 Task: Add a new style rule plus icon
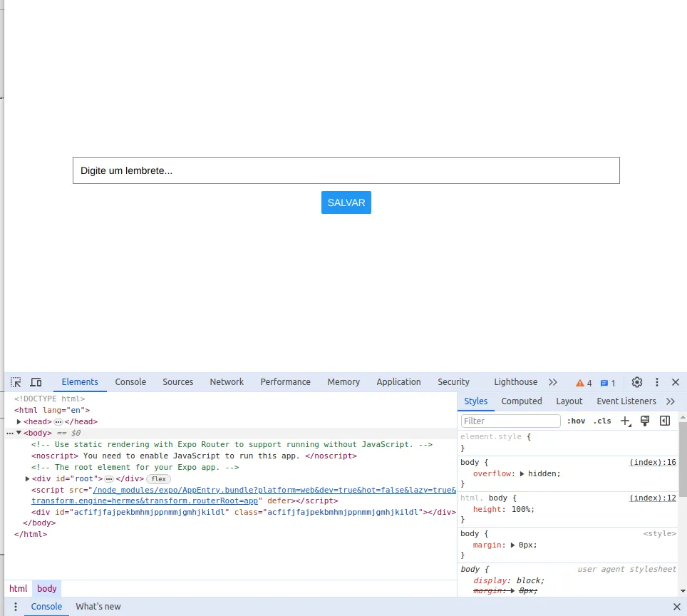(626, 421)
